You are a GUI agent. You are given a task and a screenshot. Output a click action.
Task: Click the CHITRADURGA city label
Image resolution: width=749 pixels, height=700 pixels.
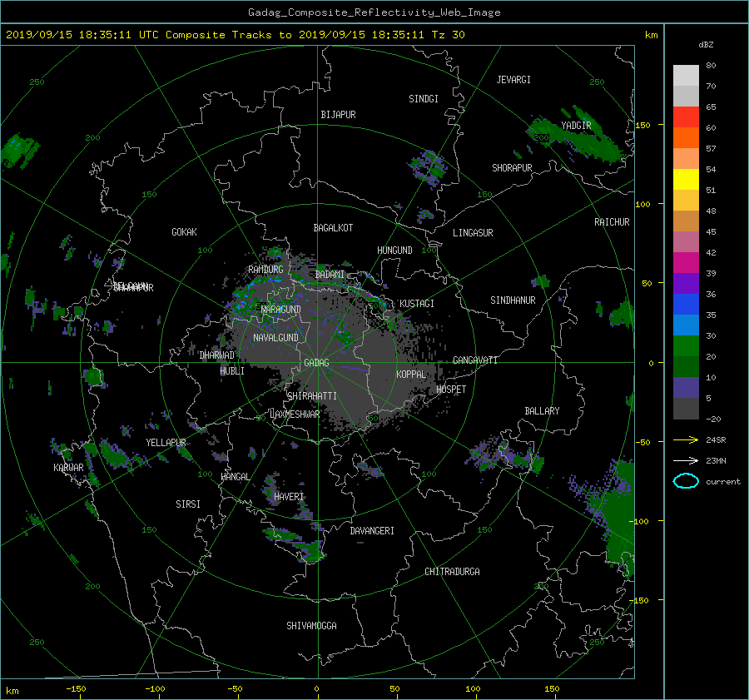click(452, 572)
